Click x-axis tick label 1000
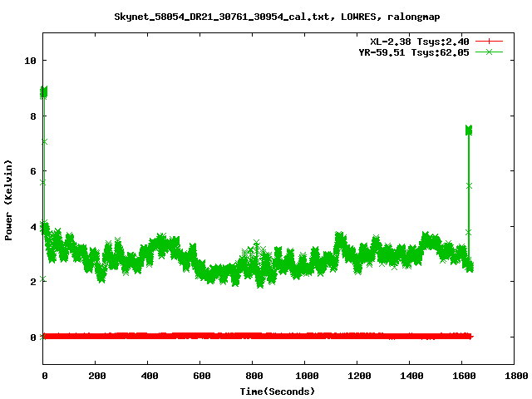532x399 pixels. 307,376
